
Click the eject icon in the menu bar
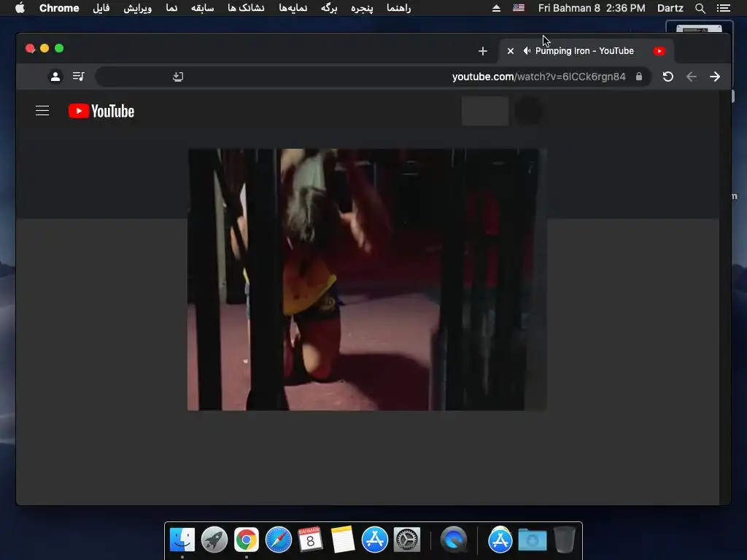tap(496, 8)
